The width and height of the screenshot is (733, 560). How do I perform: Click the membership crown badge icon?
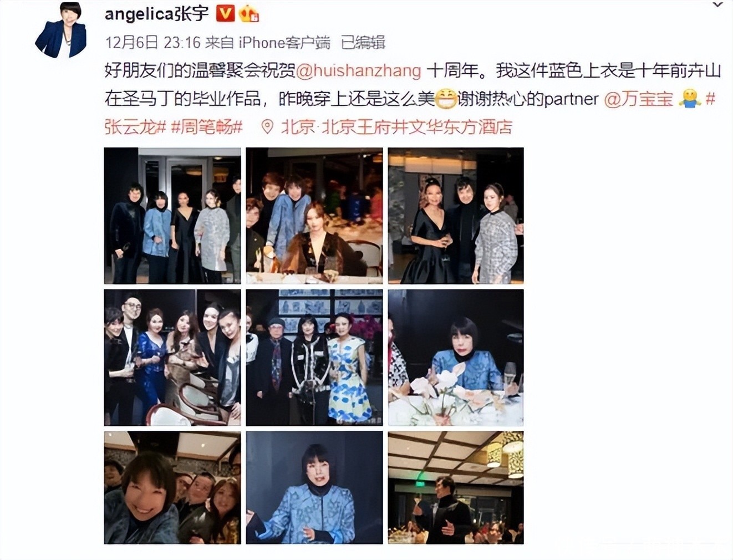(249, 13)
